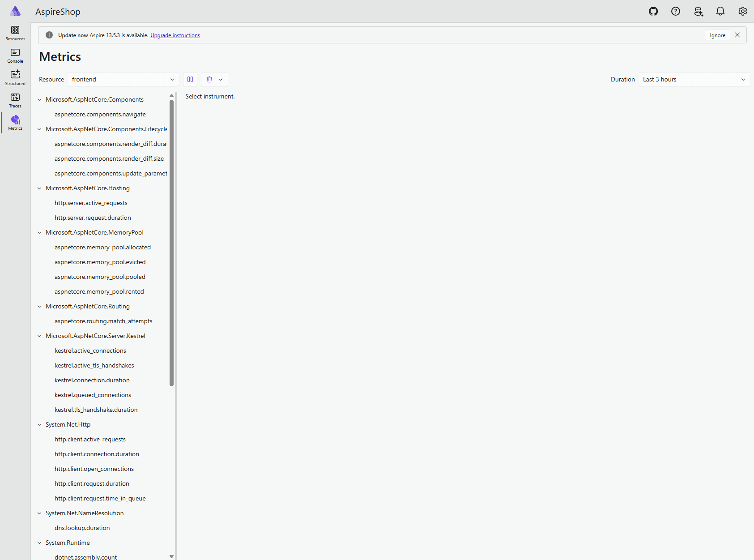The image size is (754, 560).
Task: Open the GitHub repository icon
Action: pyautogui.click(x=653, y=12)
